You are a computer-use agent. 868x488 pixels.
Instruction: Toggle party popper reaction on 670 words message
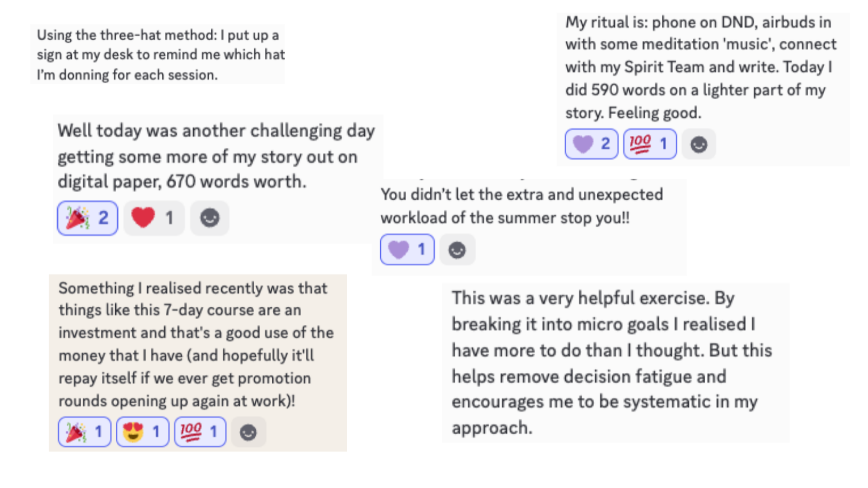tap(87, 218)
